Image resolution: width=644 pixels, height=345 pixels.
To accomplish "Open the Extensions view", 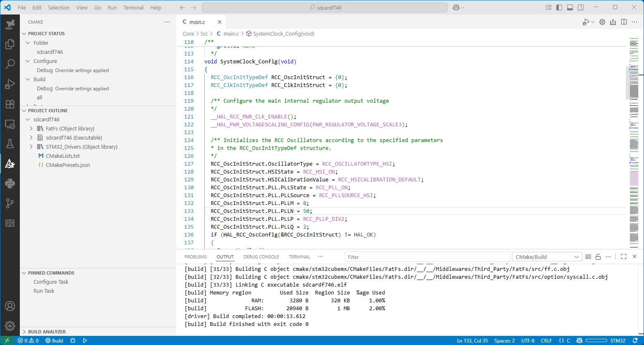I will (x=10, y=104).
